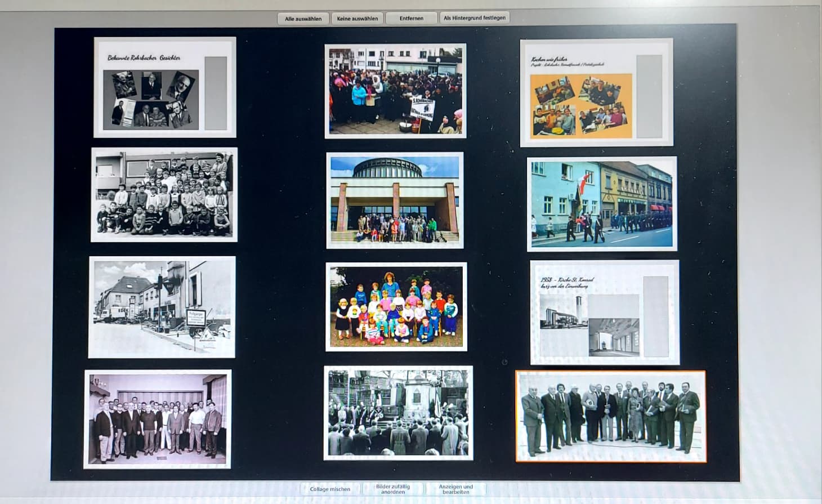Select the 'Bekannte Rohrbacher Gesichter' slide image
This screenshot has height=504, width=822.
pos(164,87)
